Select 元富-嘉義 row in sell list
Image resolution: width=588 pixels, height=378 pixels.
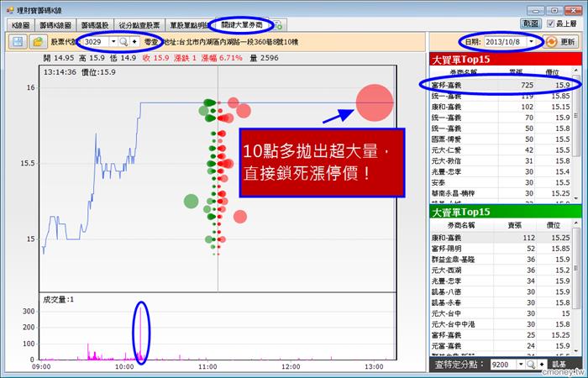pyautogui.click(x=501, y=346)
